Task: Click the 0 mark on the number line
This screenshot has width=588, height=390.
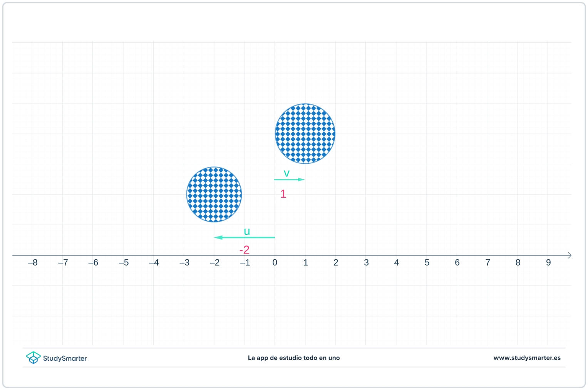Action: pos(275,262)
